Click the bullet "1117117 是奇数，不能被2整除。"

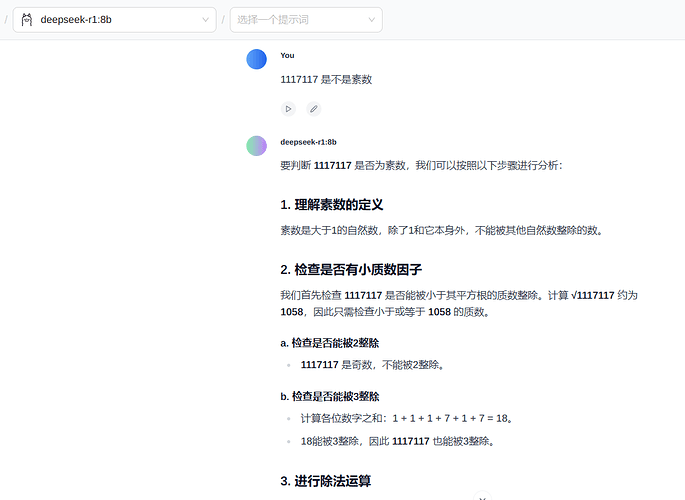tap(373, 365)
